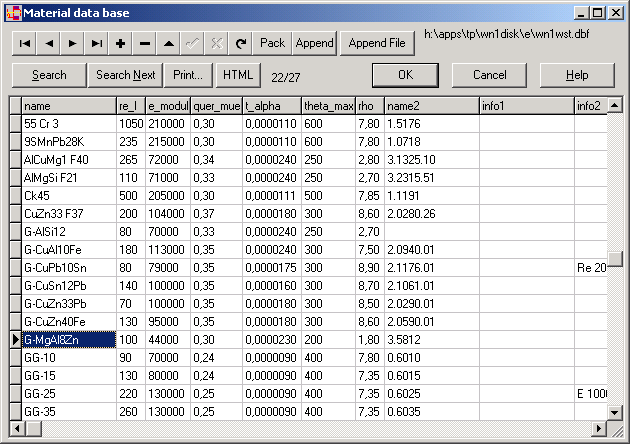Click the Append button

click(x=315, y=43)
